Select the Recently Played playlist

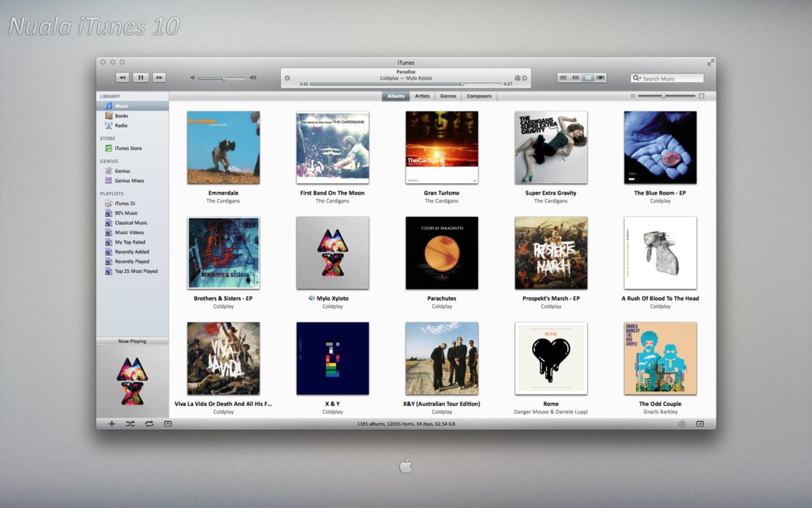133,262
